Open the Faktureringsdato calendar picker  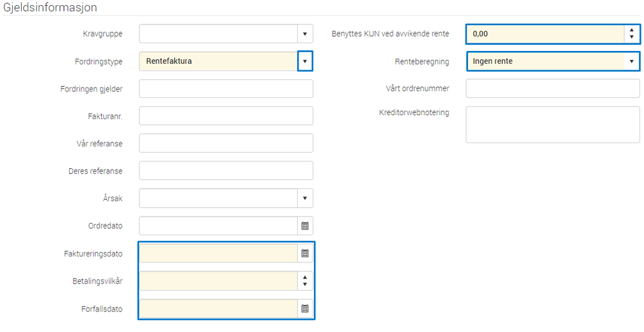[305, 253]
